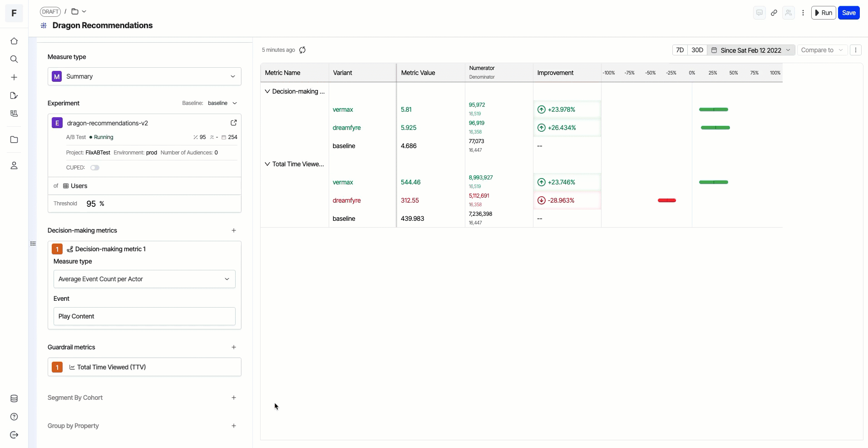Screen dimensions: 868x448
Task: Open the Search icon in sidebar
Action: [14, 59]
